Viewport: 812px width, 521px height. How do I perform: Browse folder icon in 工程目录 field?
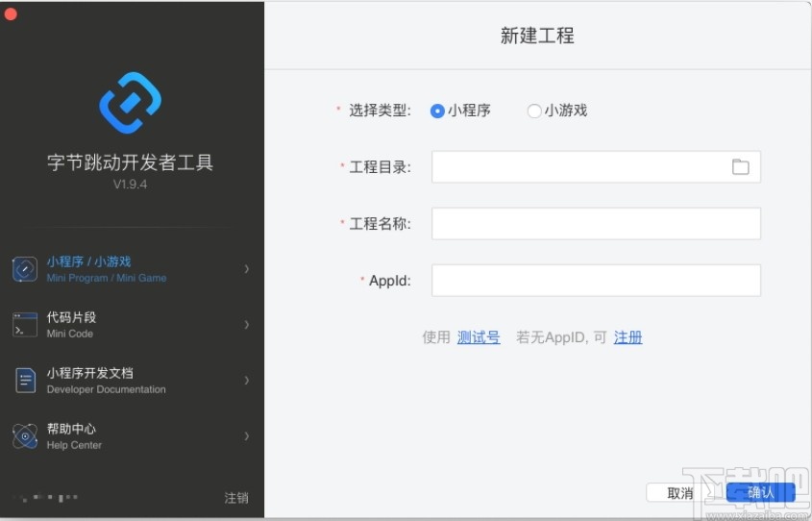[x=741, y=166]
